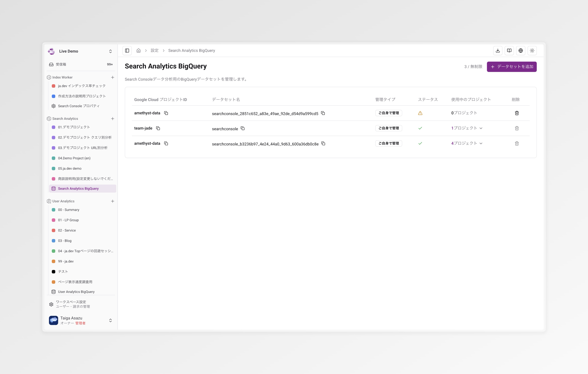Screen dimensions: 588x374
Task: Click the download icon in header
Action: pyautogui.click(x=498, y=51)
